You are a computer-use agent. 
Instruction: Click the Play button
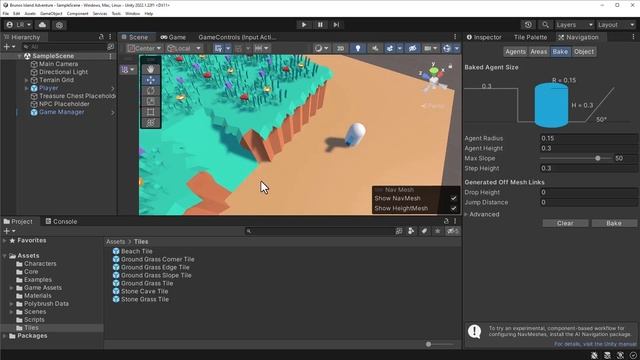pyautogui.click(x=304, y=25)
